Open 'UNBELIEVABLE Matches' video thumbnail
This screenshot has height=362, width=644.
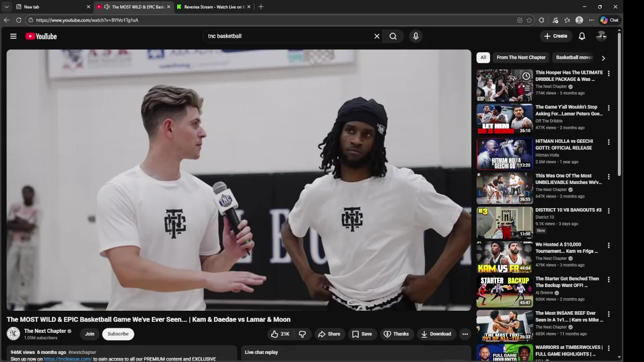(505, 188)
